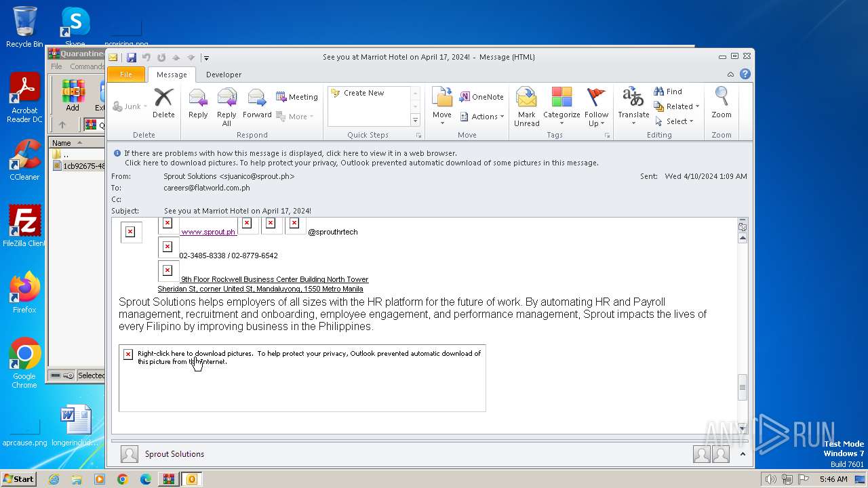This screenshot has width=868, height=488.
Task: Open the Move to folder menu
Action: tap(442, 106)
